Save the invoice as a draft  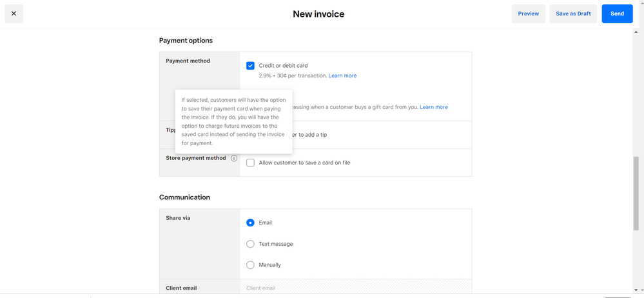[x=573, y=14]
